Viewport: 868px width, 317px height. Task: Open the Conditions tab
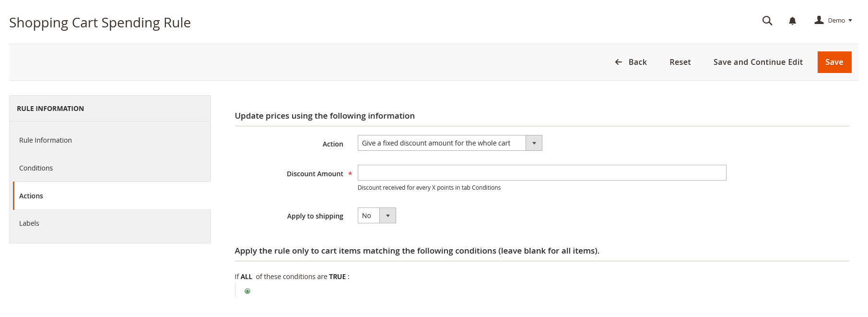coord(36,168)
